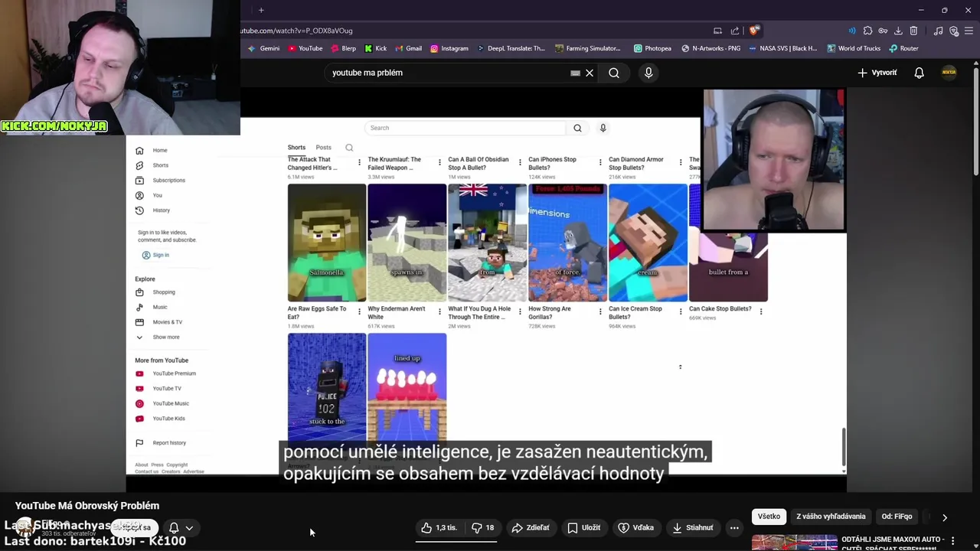The height and width of the screenshot is (551, 980).
Task: Open the World of Trucks bookmark
Action: click(x=854, y=48)
